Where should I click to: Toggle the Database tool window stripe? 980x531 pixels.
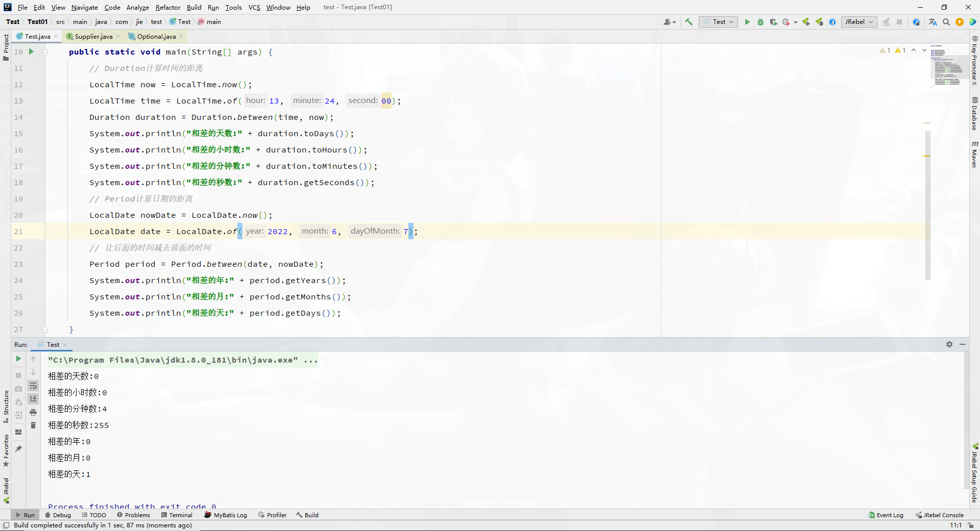(974, 114)
